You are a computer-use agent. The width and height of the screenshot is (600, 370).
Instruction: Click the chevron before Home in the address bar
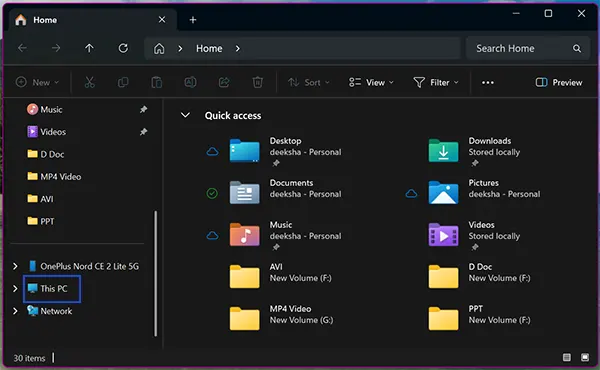180,49
